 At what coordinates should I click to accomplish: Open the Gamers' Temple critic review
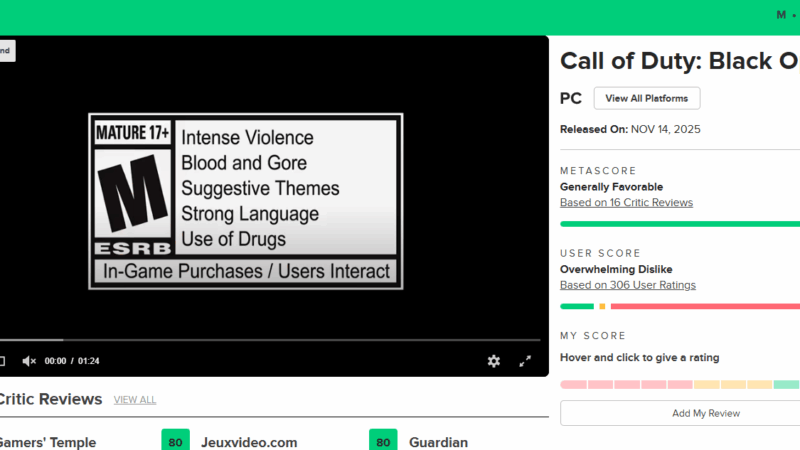(47, 442)
